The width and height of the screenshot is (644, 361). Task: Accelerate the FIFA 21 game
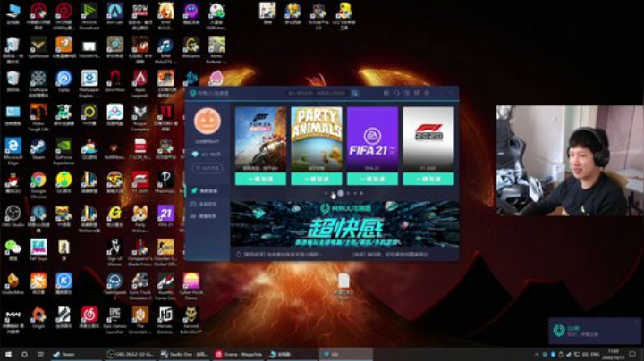click(372, 179)
